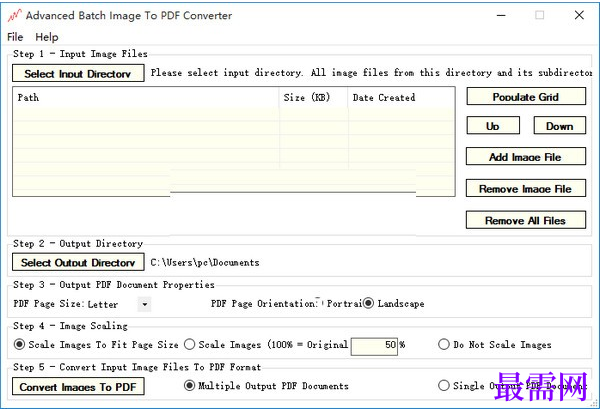Click Populate Grid button
The width and height of the screenshot is (606, 418).
(526, 97)
